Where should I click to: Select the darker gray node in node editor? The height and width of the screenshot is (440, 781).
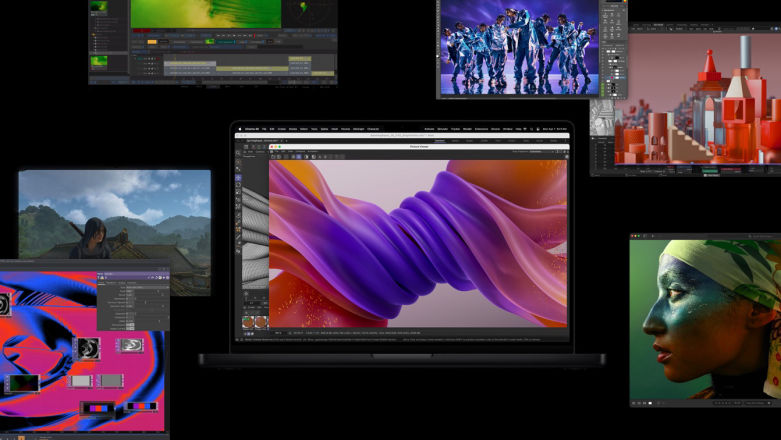111,381
